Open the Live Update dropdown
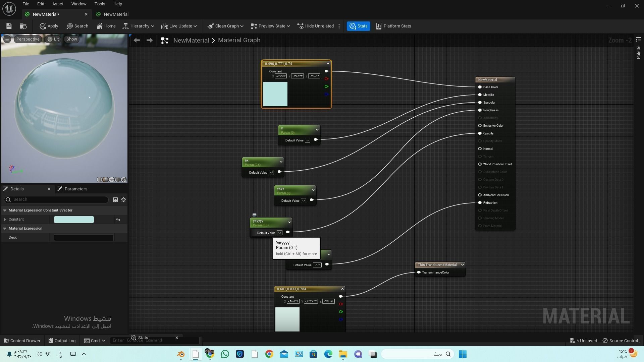644x362 pixels. pyautogui.click(x=179, y=26)
